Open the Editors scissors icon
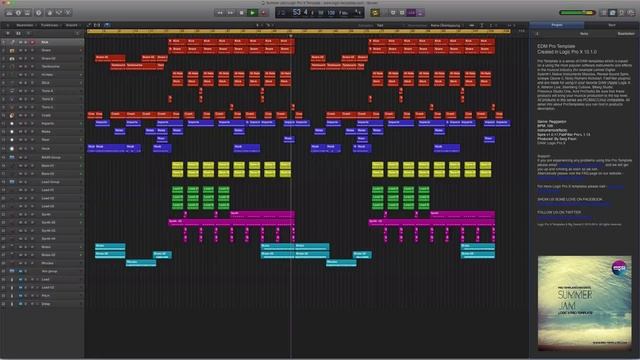The height and width of the screenshot is (360, 640). [68, 13]
